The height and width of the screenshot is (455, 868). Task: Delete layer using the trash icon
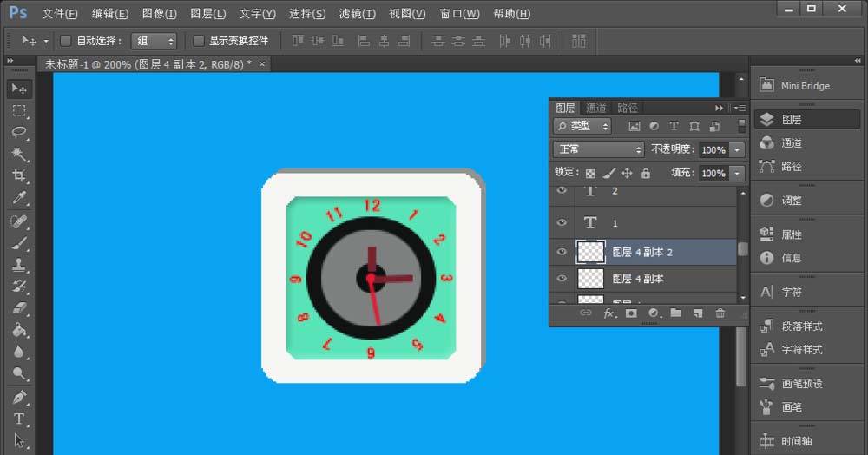tap(720, 313)
